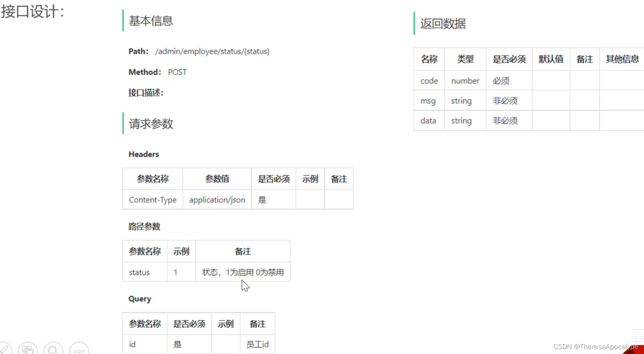
Task: Select the 'number' type cell
Action: pos(465,81)
